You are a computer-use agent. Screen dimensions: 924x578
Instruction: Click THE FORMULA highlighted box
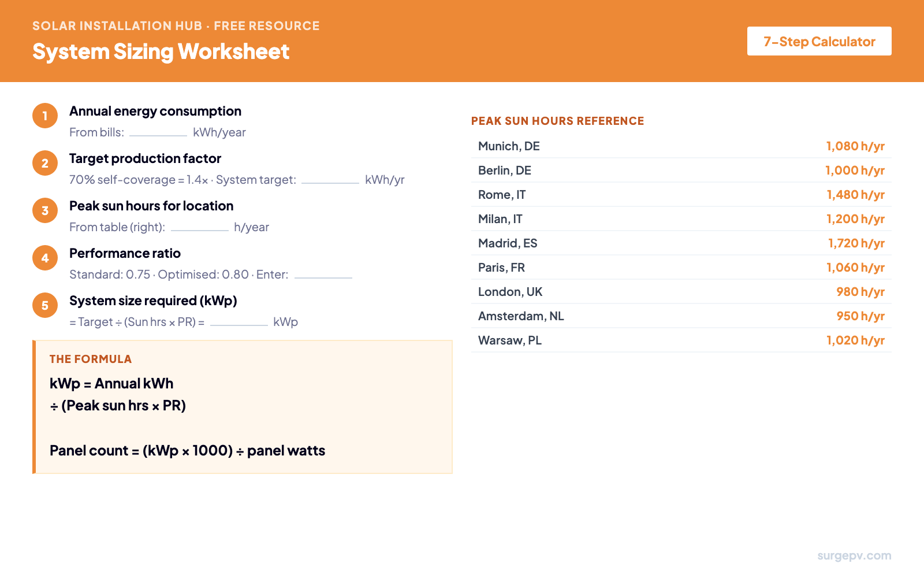click(x=243, y=407)
